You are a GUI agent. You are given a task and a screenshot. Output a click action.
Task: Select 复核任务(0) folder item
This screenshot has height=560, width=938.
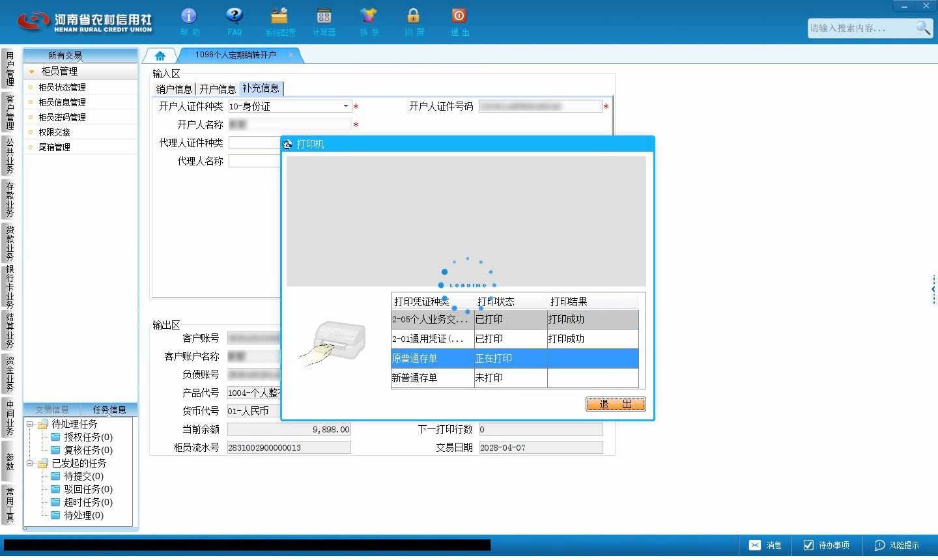click(x=81, y=450)
